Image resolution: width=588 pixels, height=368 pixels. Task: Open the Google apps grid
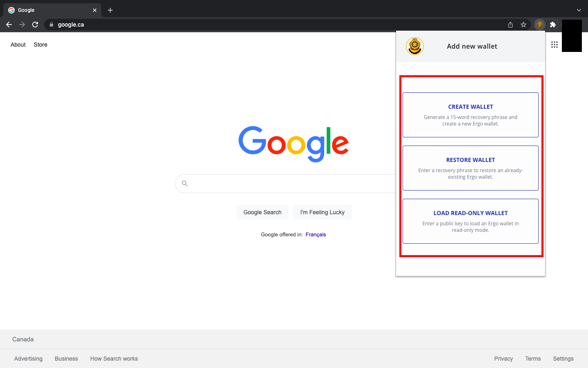click(x=555, y=45)
